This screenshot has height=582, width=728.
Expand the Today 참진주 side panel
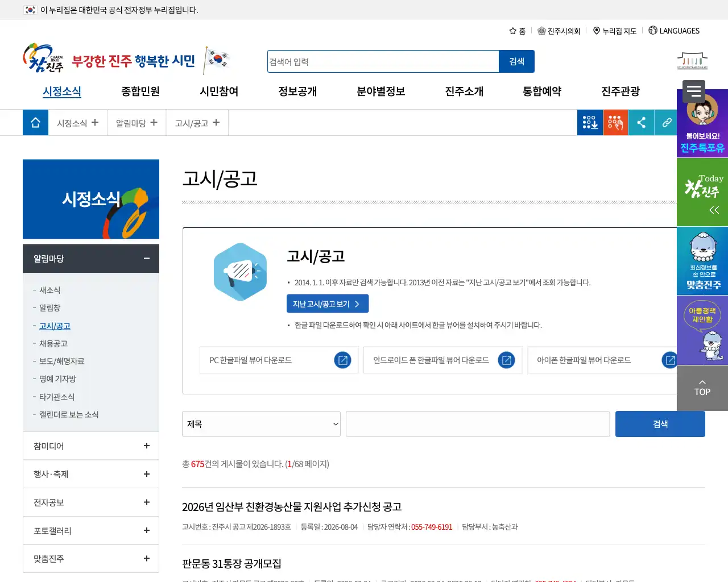pyautogui.click(x=702, y=192)
